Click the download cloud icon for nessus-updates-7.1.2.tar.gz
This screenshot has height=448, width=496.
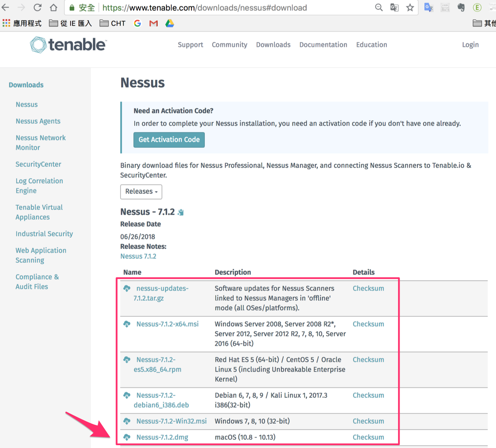[127, 288]
